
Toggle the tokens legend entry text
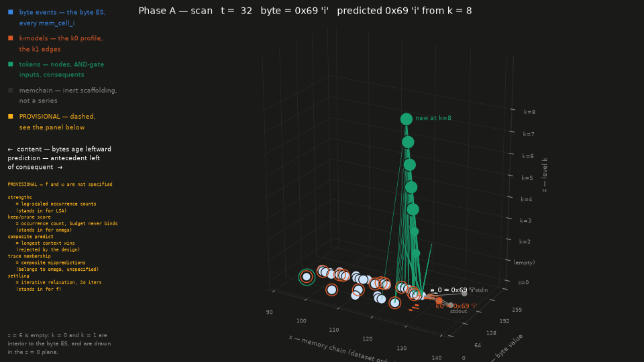click(x=62, y=69)
